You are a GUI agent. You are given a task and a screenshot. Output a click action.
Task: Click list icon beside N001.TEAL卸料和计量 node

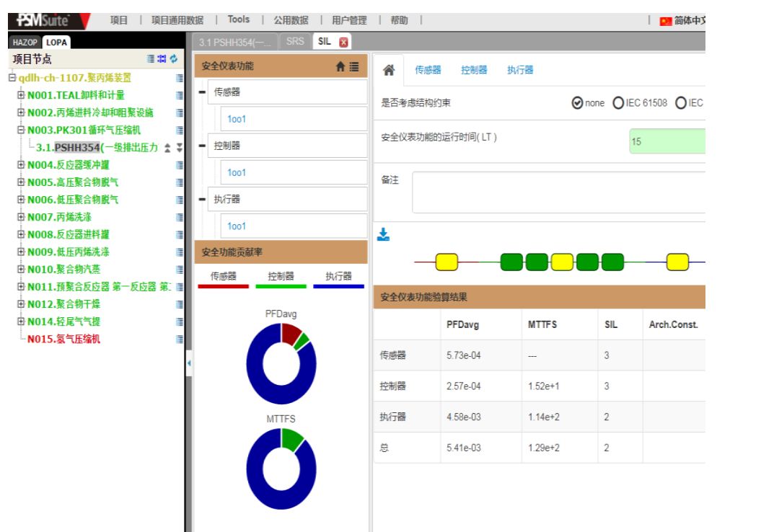pos(179,95)
